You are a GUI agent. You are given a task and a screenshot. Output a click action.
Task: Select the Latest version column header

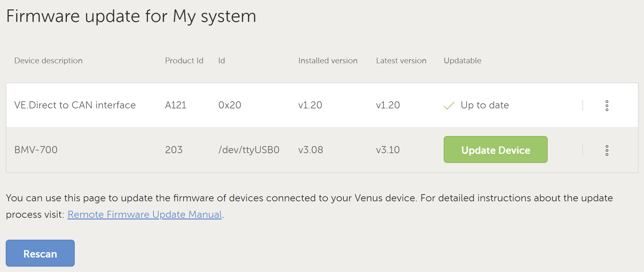(x=401, y=61)
